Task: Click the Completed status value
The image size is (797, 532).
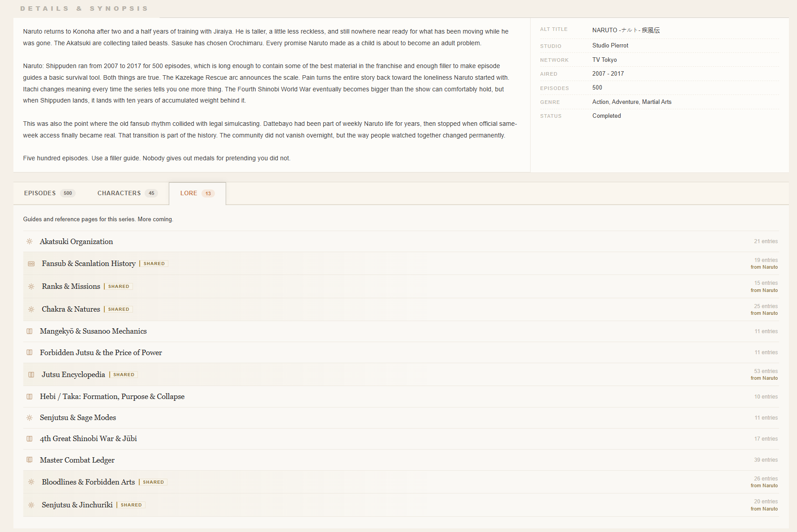Action: (x=607, y=116)
